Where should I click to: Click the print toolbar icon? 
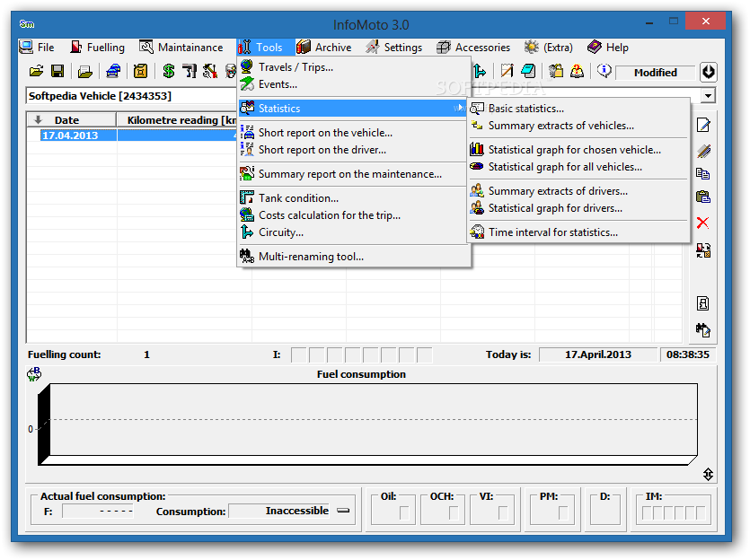click(85, 72)
